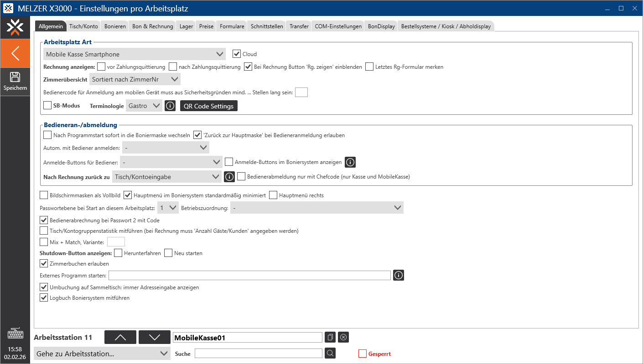Switch to the Schnittstellen tab
643x364 pixels.
[267, 26]
